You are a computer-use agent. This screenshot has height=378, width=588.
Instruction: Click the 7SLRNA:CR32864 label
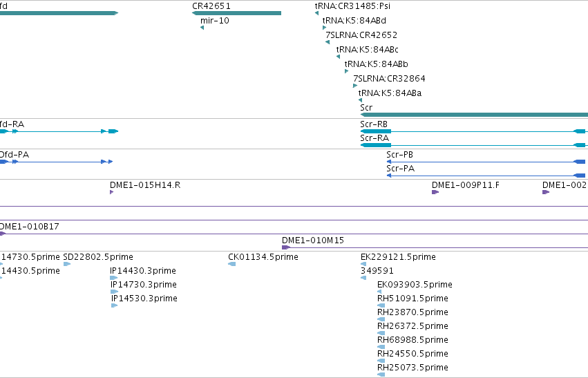coord(389,79)
